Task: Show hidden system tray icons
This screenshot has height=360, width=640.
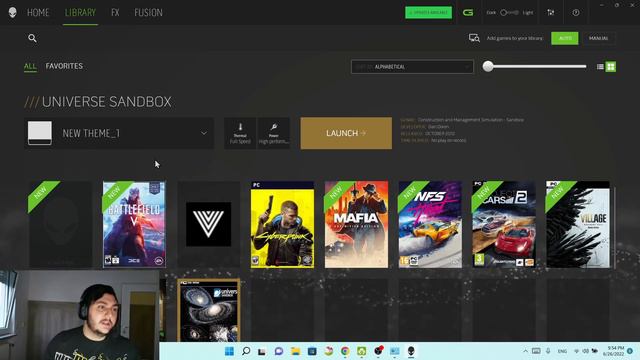Action: (525, 351)
